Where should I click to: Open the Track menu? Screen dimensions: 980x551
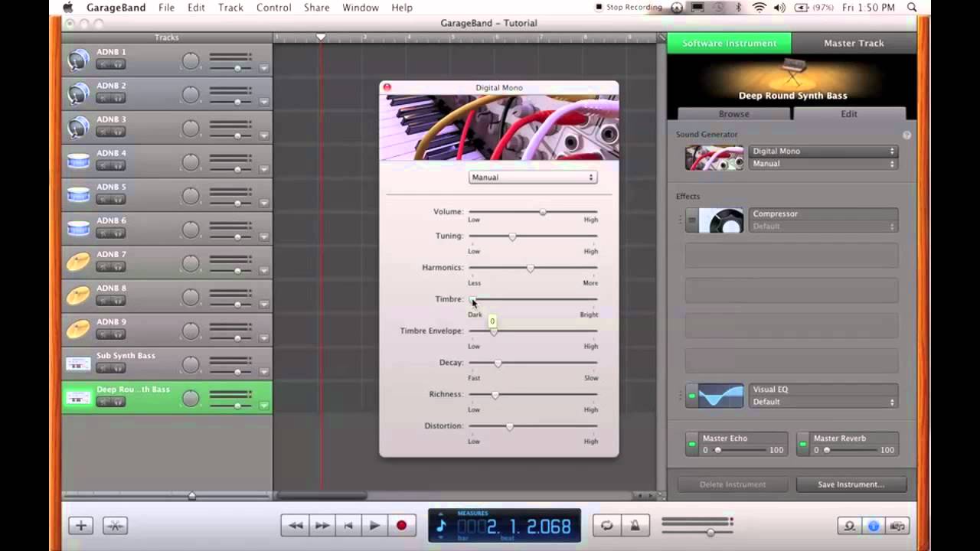[x=230, y=8]
